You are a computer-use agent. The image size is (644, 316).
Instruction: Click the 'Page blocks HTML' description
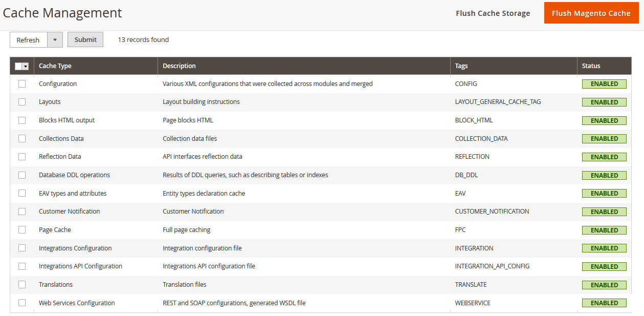point(188,120)
